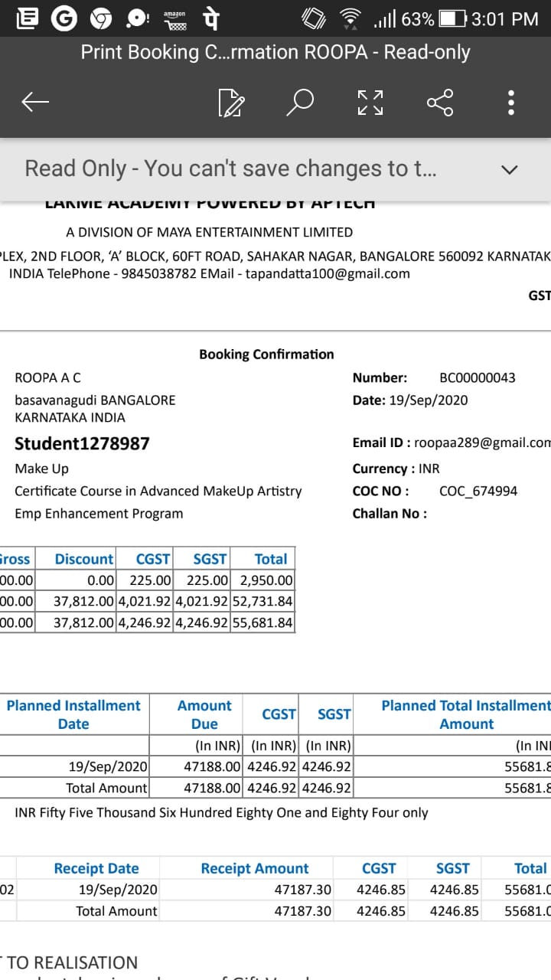Select email roopaa289@gmail.com
This screenshot has height=980, width=551.
pos(482,443)
